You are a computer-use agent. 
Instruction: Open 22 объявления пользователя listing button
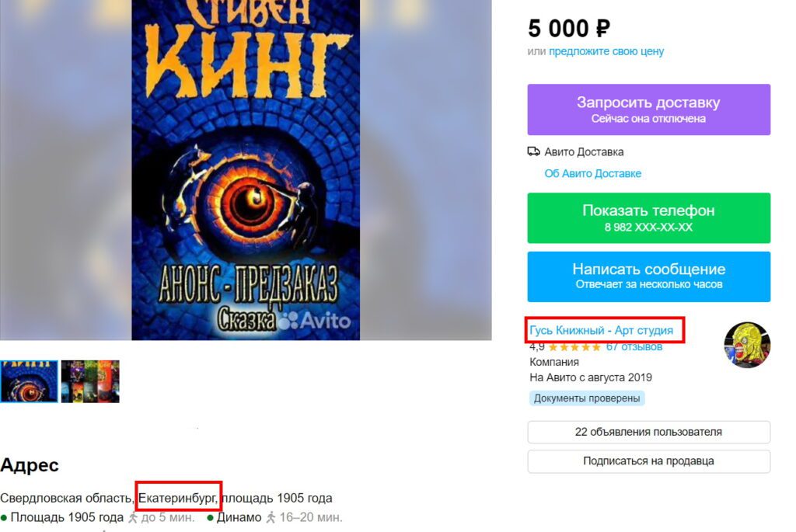pyautogui.click(x=649, y=432)
